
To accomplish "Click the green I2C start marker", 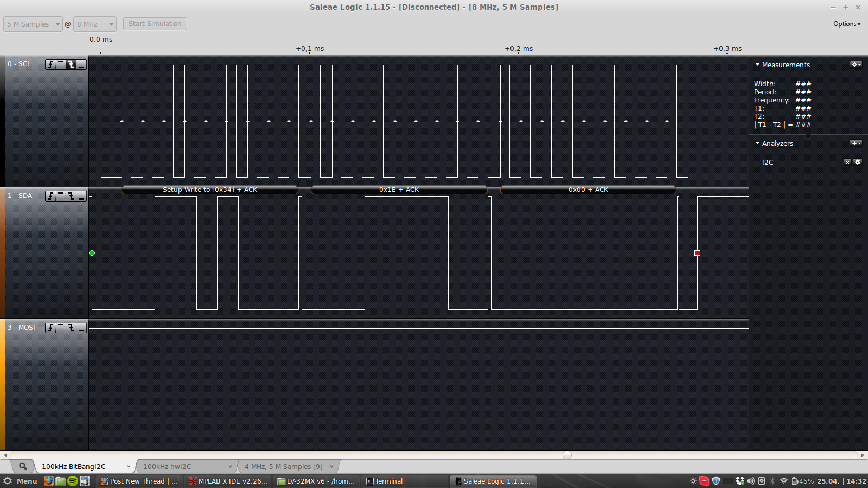I will click(x=92, y=253).
